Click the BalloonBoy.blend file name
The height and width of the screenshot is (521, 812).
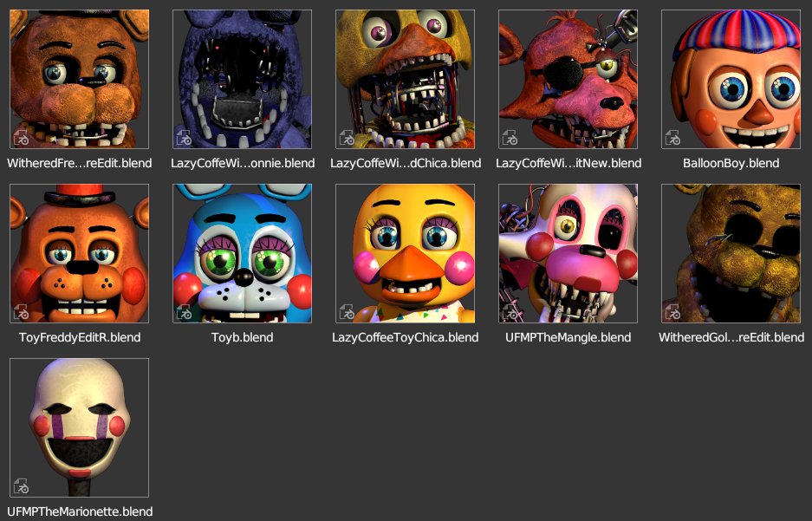coord(731,163)
